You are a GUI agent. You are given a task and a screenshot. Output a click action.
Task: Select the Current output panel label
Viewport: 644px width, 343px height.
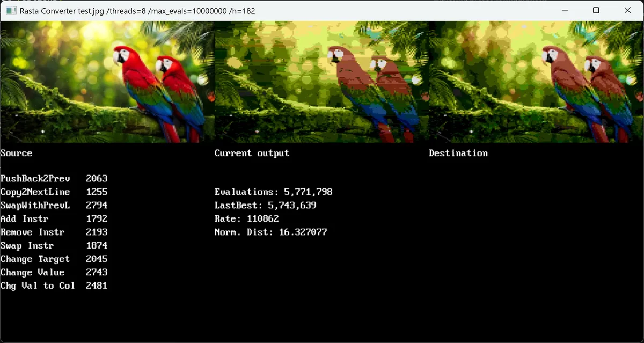click(252, 153)
